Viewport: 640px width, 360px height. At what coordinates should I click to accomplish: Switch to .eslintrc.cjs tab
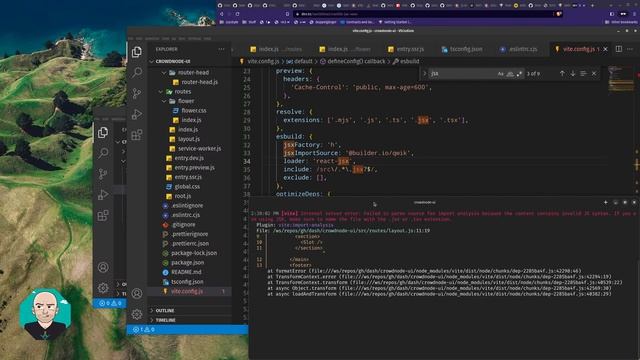point(519,49)
